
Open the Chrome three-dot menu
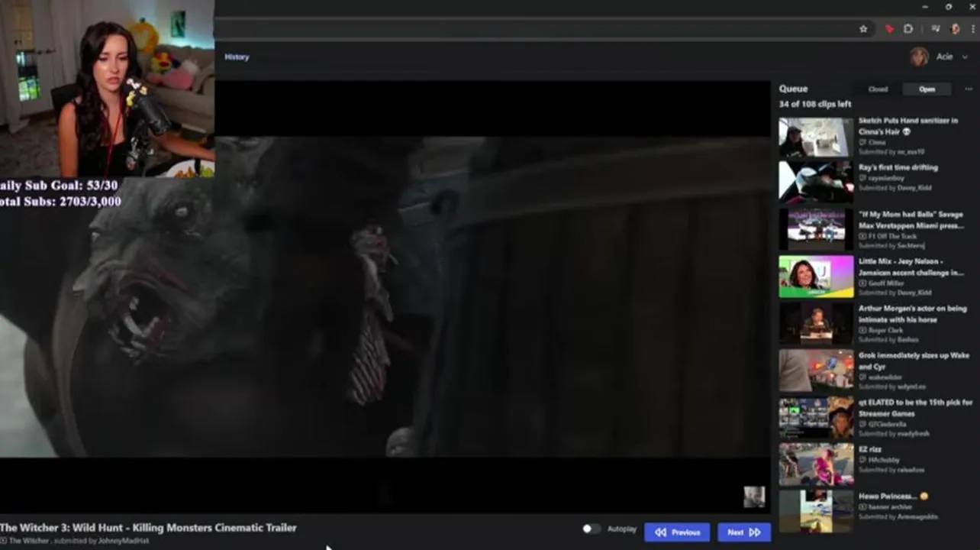[973, 29]
